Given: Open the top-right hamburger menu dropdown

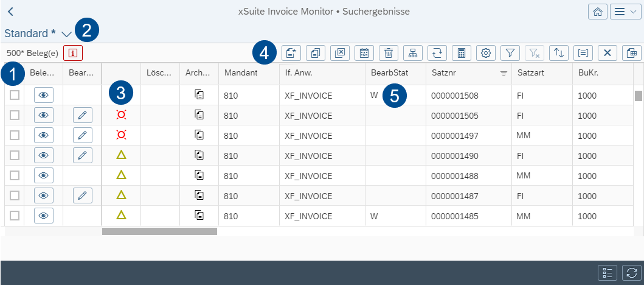Looking at the screenshot, I should tap(625, 12).
